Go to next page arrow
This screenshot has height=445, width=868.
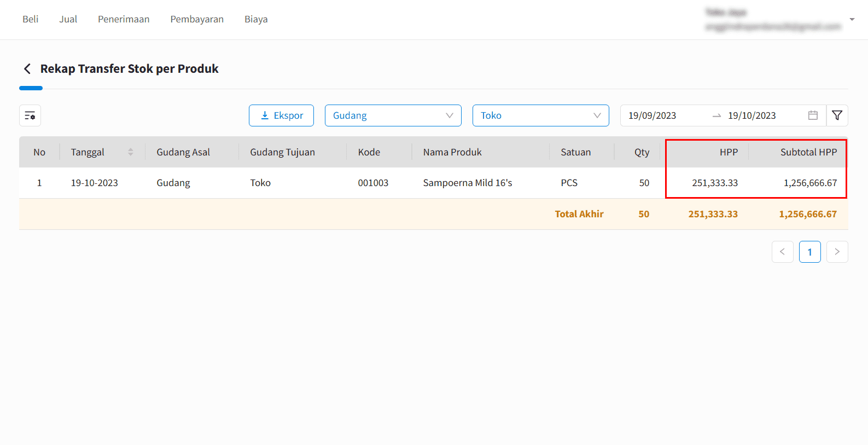click(837, 252)
